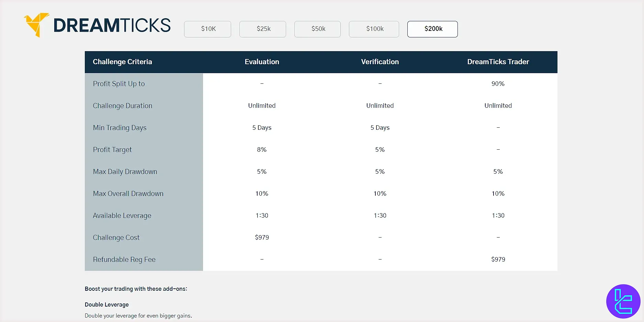Image resolution: width=644 pixels, height=322 pixels.
Task: Click the Boost your trading add-ons heading
Action: (136, 289)
